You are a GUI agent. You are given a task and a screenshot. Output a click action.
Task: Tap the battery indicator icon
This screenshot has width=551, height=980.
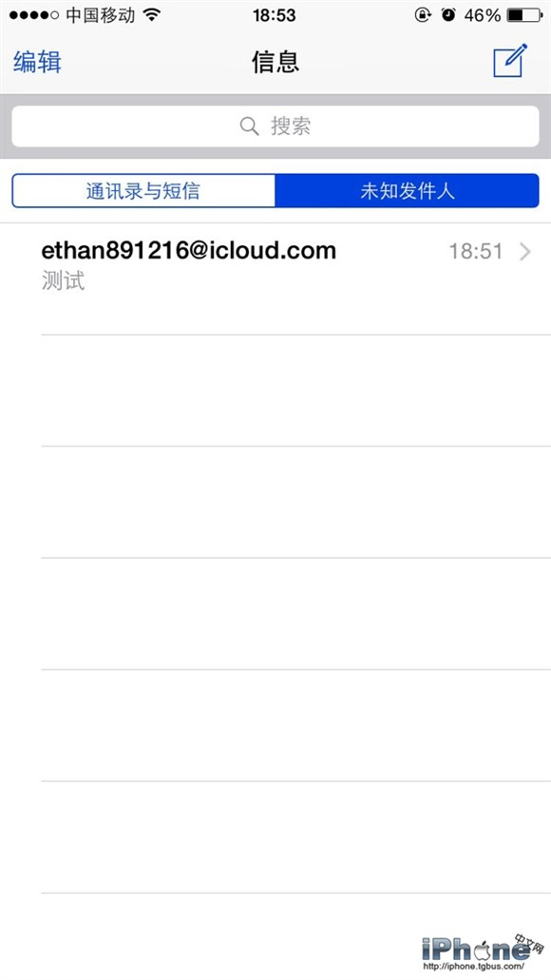pos(524,15)
